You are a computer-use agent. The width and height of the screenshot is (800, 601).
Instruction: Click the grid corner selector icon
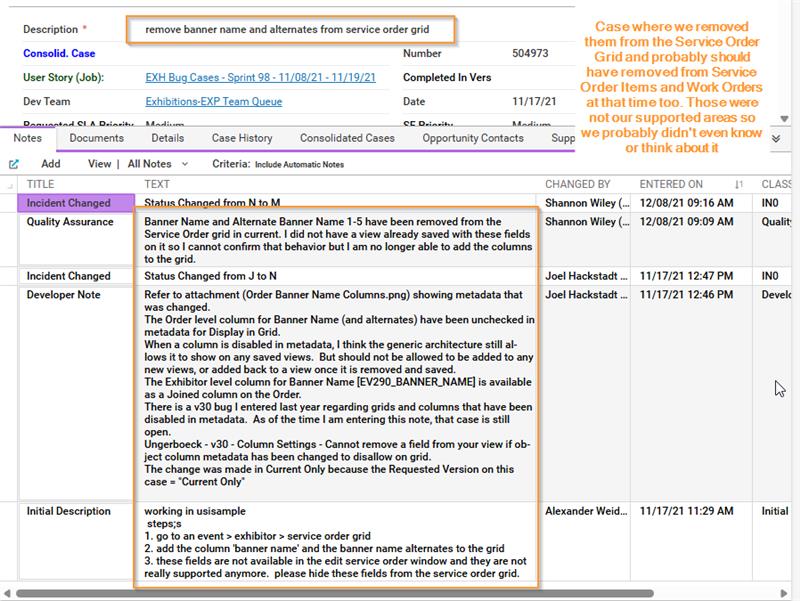pyautogui.click(x=10, y=186)
